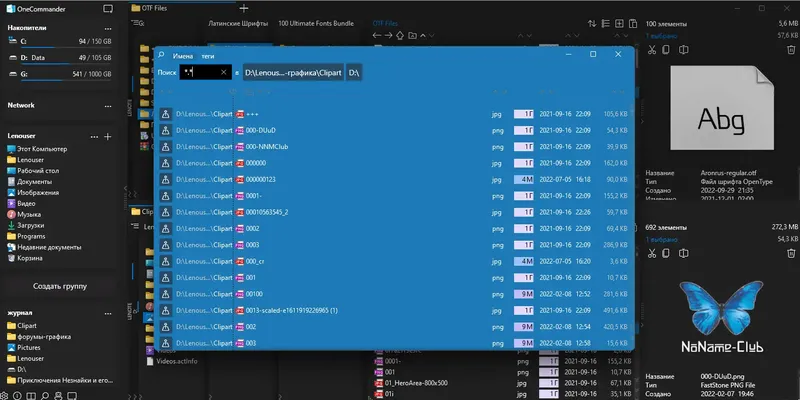Image resolution: width=800 pixels, height=400 pixels.
Task: Open Изображения in favorites
Action: (x=33, y=193)
